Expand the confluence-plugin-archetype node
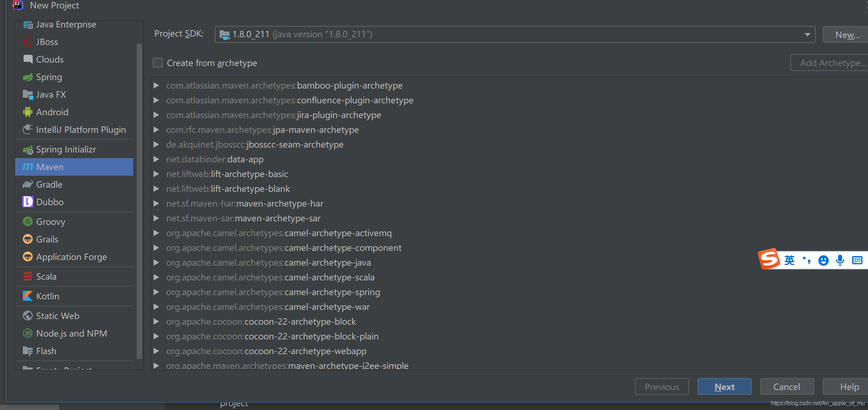 156,100
